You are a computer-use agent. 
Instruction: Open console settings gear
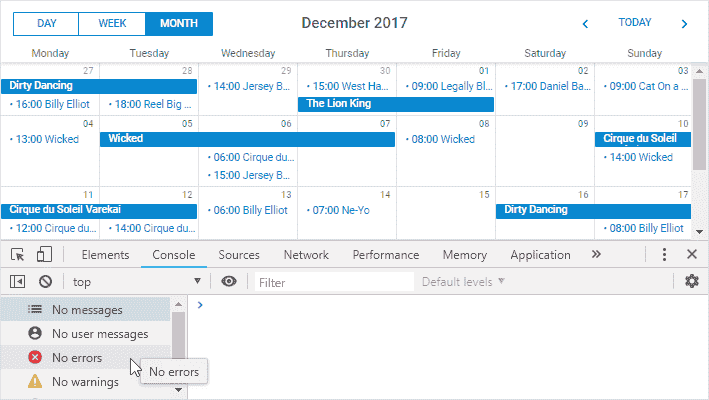click(x=691, y=281)
